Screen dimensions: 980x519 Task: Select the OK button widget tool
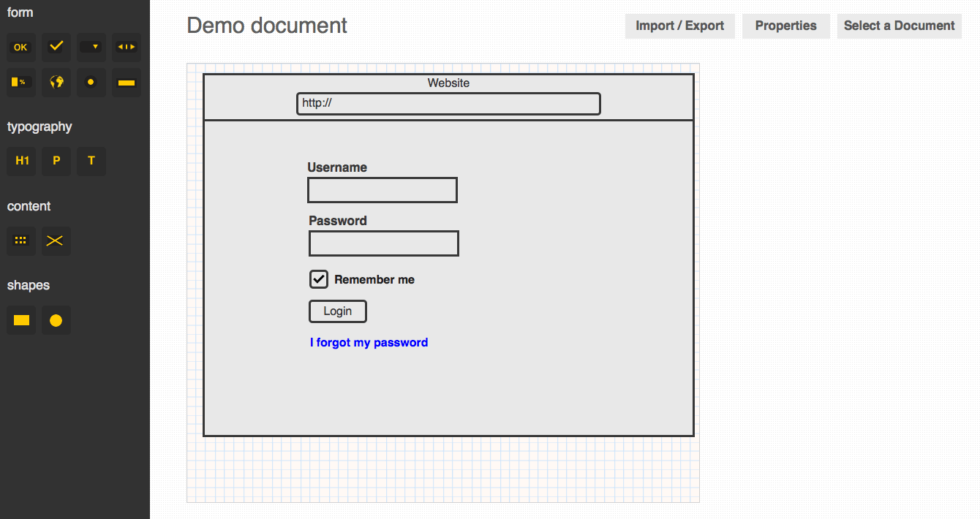21,48
